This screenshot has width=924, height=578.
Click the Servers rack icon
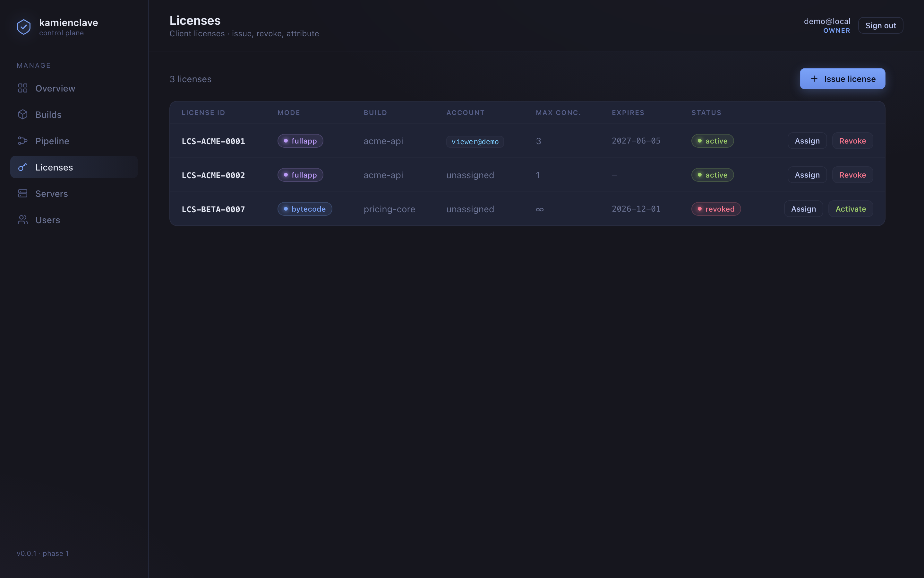point(23,193)
